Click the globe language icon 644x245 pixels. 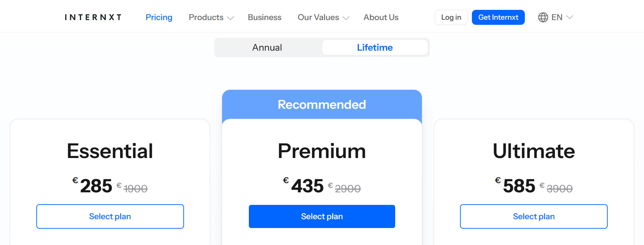[x=544, y=17]
